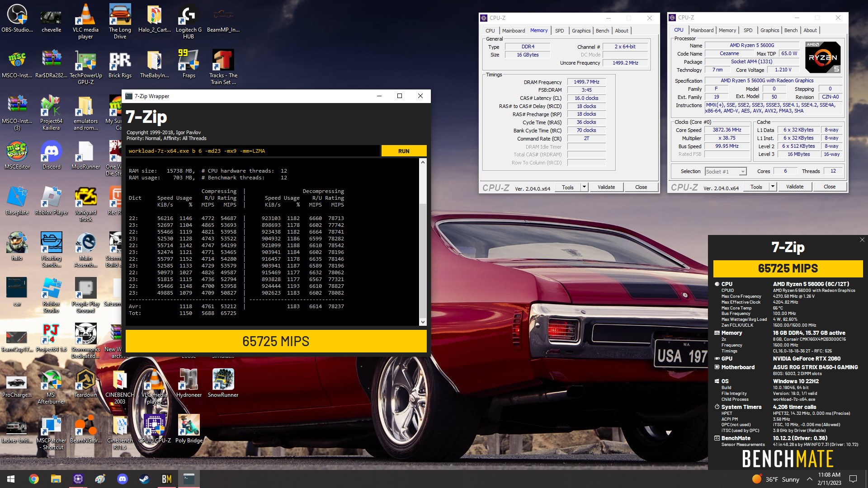
Task: Click the 65725 MIPS result banner
Action: click(276, 341)
